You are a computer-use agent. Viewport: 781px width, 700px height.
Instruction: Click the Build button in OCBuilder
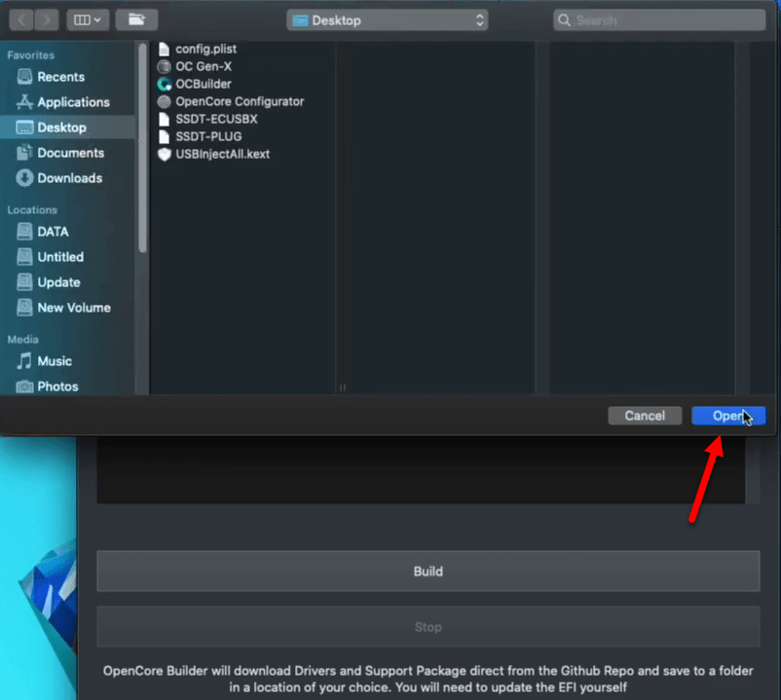(x=428, y=571)
